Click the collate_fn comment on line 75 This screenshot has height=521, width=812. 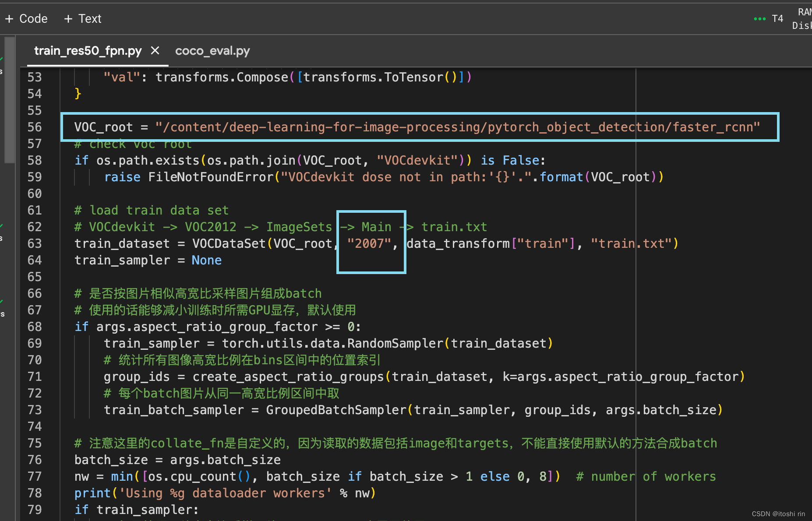click(396, 443)
